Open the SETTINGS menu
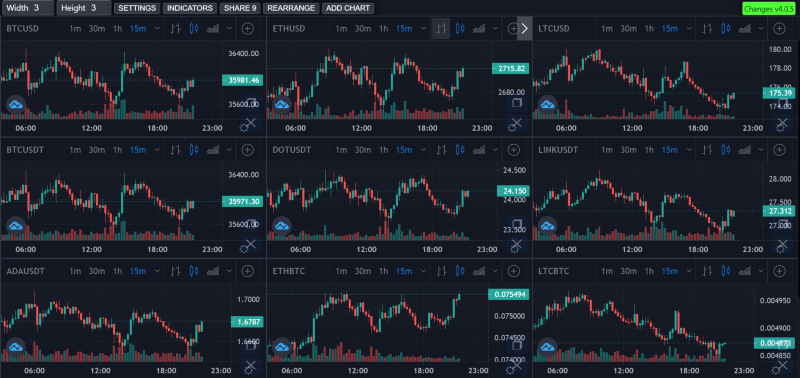The image size is (800, 378). [x=137, y=8]
